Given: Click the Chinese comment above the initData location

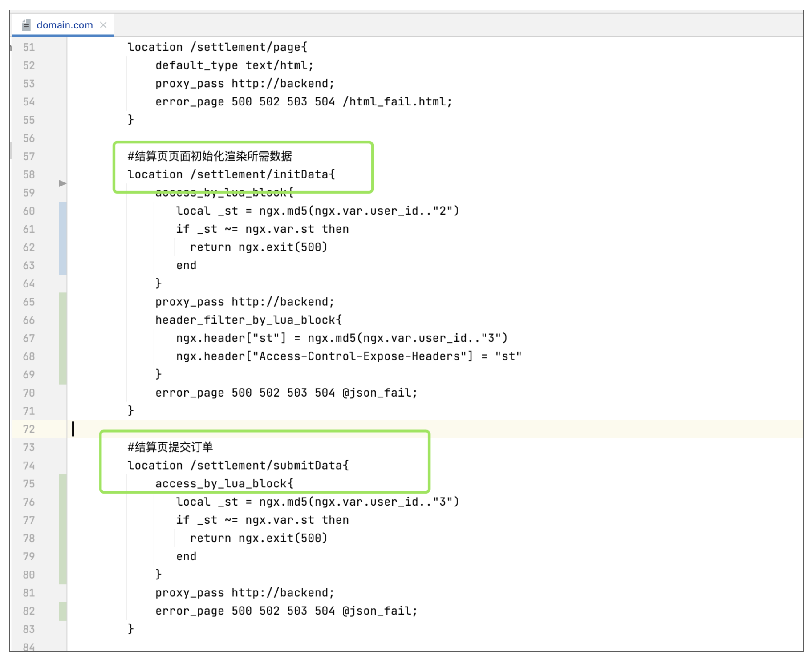Looking at the screenshot, I should point(210,156).
